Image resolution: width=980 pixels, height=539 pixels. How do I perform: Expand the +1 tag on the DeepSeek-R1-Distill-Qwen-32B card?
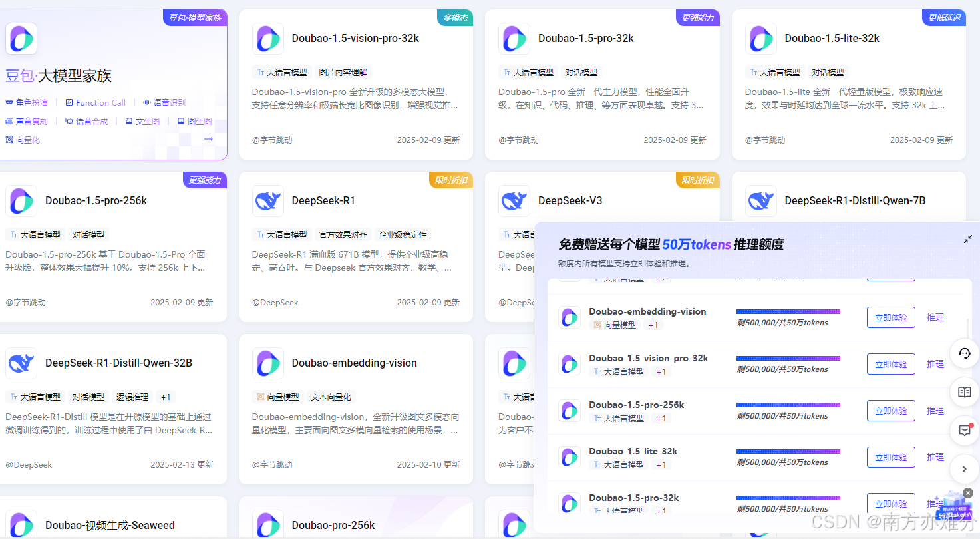pos(166,397)
